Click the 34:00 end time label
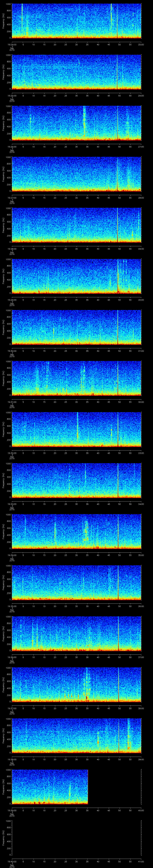The height and width of the screenshot is (868, 153). 141,504
